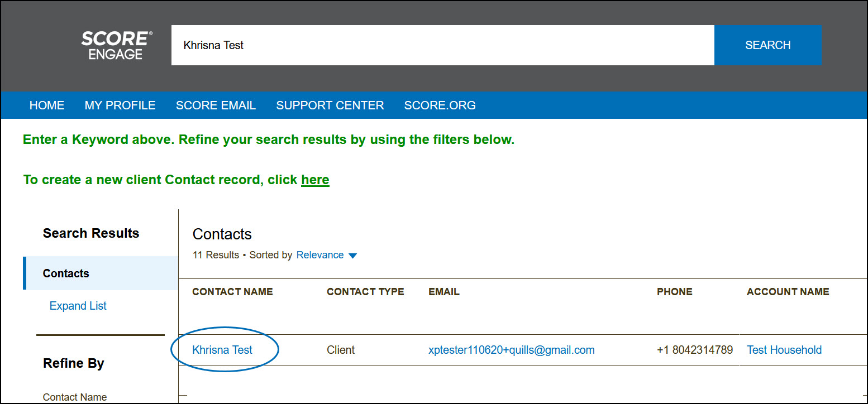The height and width of the screenshot is (404, 868).
Task: Open the Test Household account link
Action: tap(784, 350)
